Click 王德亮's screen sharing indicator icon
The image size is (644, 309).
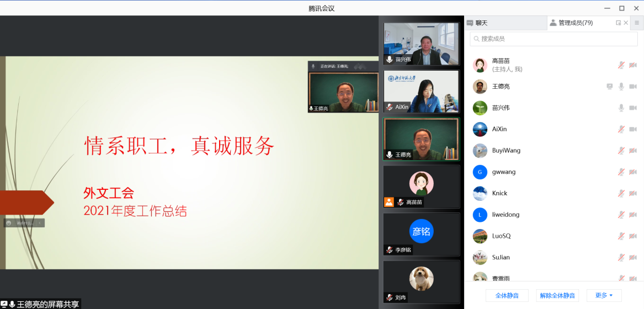pos(609,87)
